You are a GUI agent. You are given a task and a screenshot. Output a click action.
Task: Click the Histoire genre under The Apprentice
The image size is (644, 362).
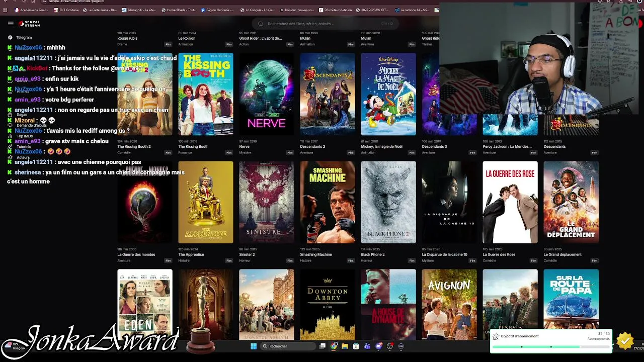pyautogui.click(x=184, y=260)
